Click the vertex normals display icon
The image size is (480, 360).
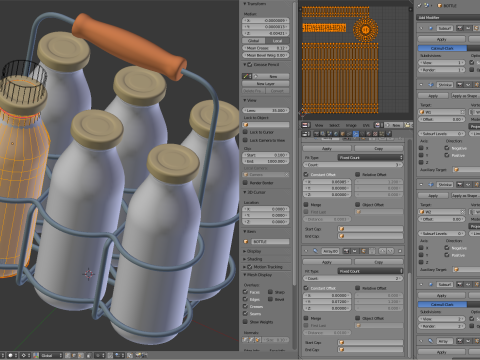[x=246, y=340]
